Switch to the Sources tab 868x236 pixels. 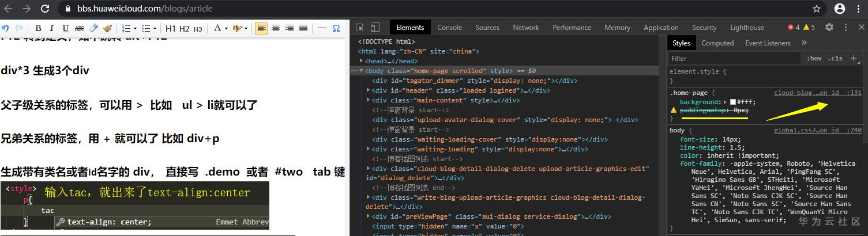(x=487, y=27)
